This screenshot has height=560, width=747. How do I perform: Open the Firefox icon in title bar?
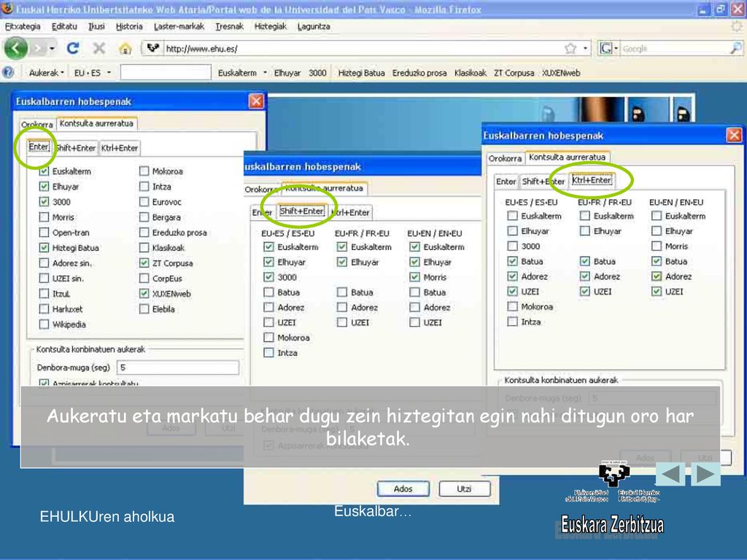tap(7, 9)
